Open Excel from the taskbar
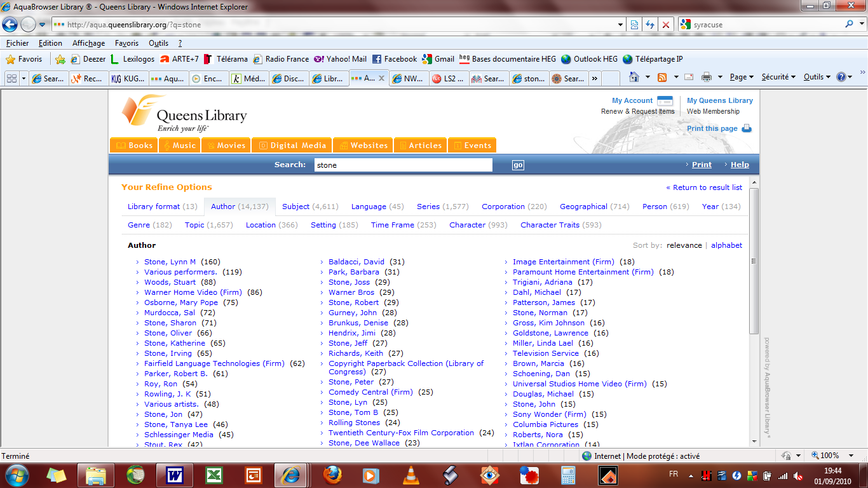Screen dimensions: 868x488 click(x=214, y=475)
